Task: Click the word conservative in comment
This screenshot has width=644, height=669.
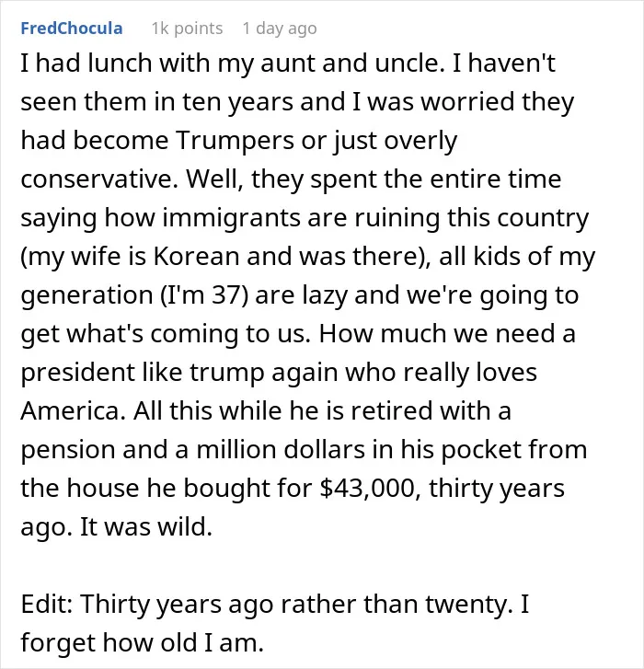Action: pos(99,179)
